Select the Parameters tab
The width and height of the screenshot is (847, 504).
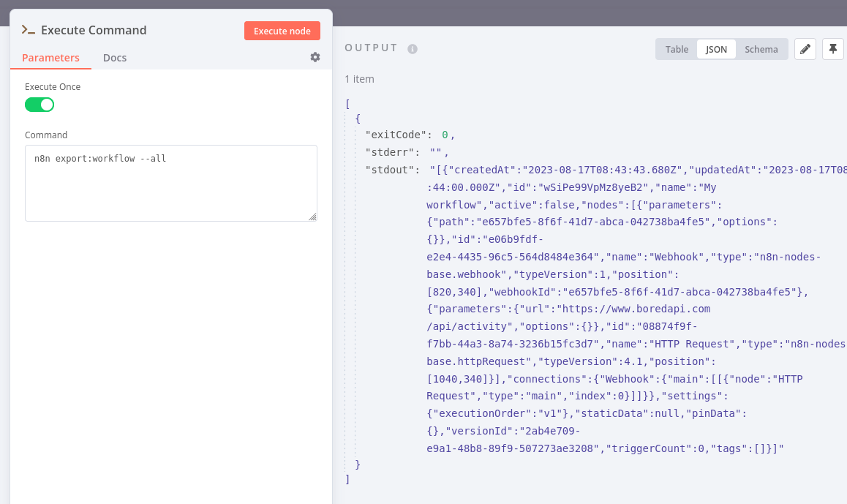point(50,57)
